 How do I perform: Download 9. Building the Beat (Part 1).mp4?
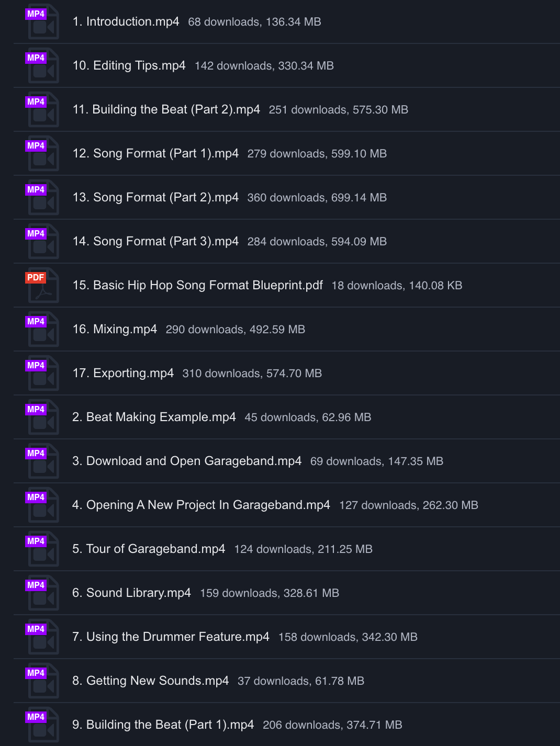coord(163,725)
